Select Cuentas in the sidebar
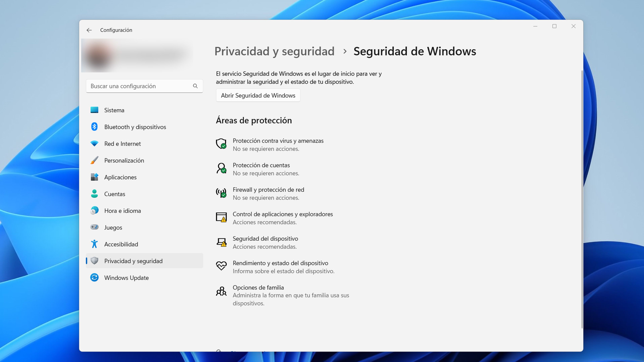The height and width of the screenshot is (362, 644). click(x=144, y=194)
